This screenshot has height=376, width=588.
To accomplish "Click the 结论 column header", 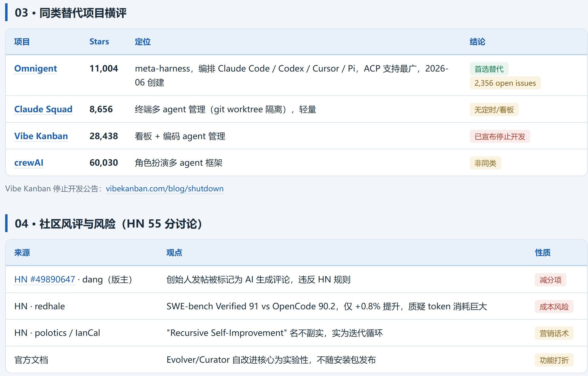I will pos(477,42).
